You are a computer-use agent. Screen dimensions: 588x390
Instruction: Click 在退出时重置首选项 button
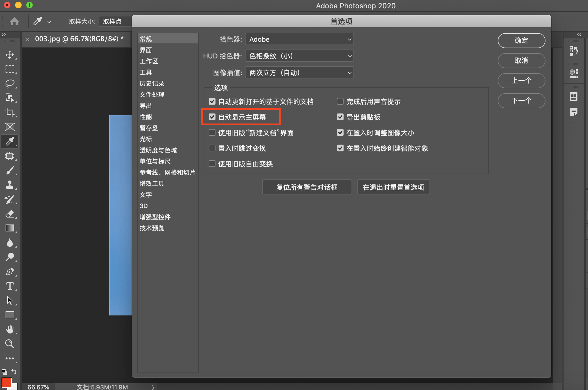click(x=393, y=187)
